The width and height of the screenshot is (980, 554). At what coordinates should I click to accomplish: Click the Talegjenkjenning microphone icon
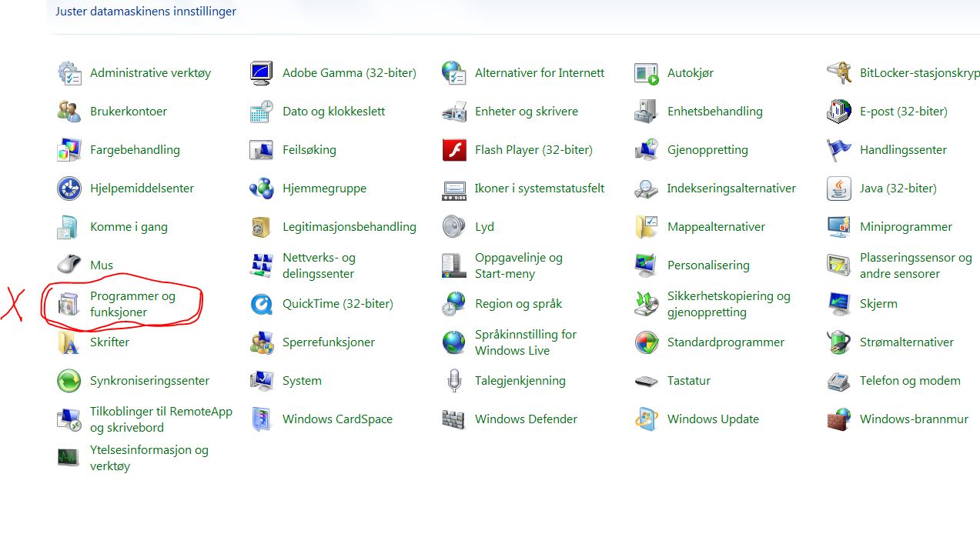454,381
